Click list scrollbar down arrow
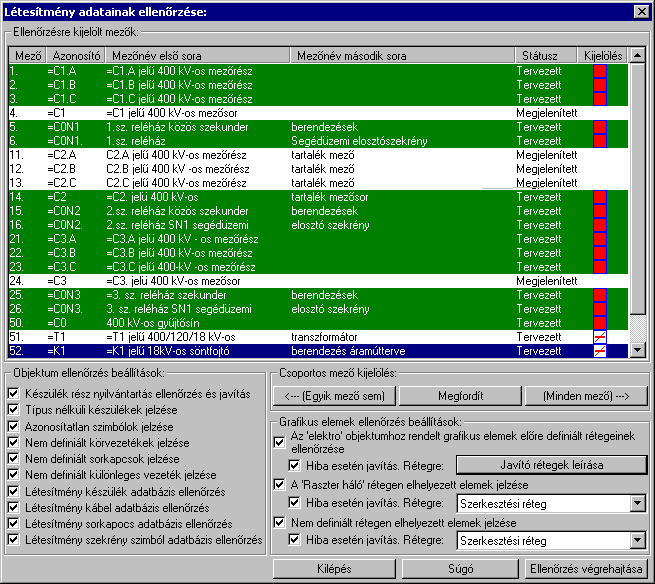Image resolution: width=655 pixels, height=584 pixels. [x=637, y=350]
